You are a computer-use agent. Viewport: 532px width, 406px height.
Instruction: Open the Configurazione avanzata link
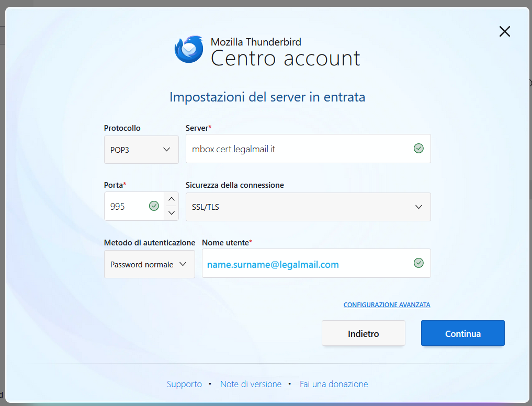387,304
